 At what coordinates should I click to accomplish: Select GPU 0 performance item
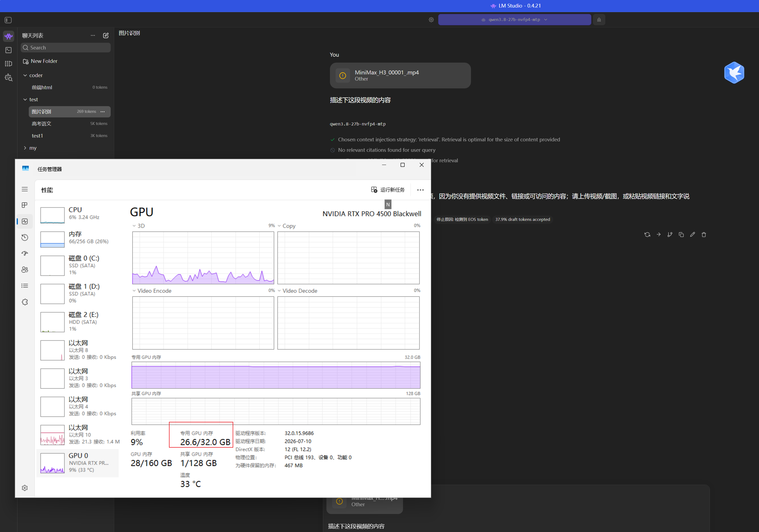pyautogui.click(x=77, y=463)
